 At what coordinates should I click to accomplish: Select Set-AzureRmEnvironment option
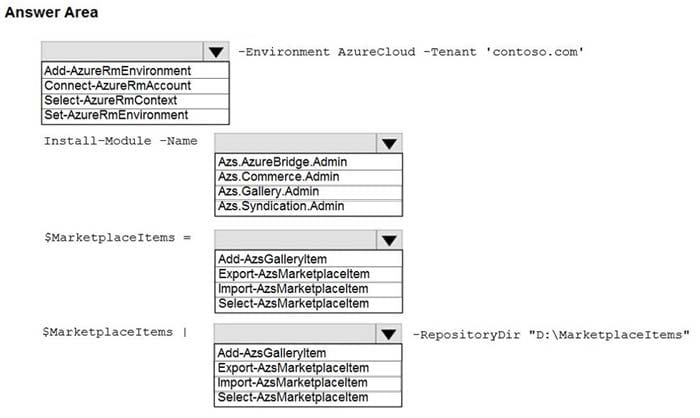click(x=135, y=115)
